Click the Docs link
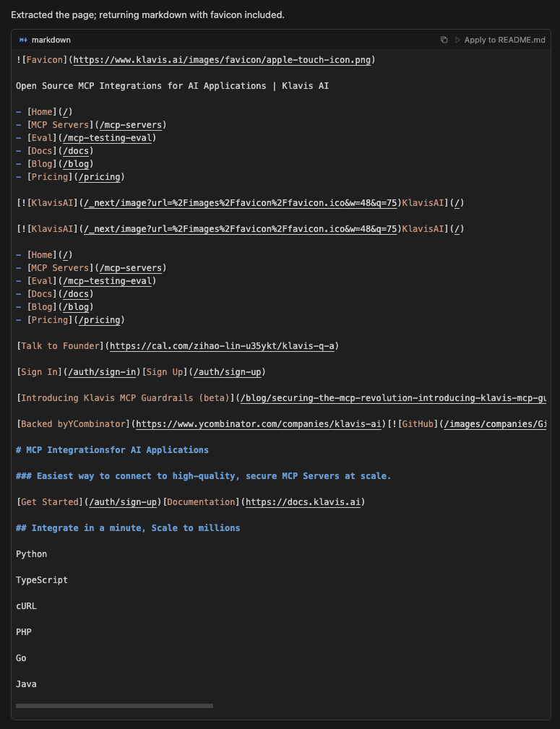 coord(77,150)
